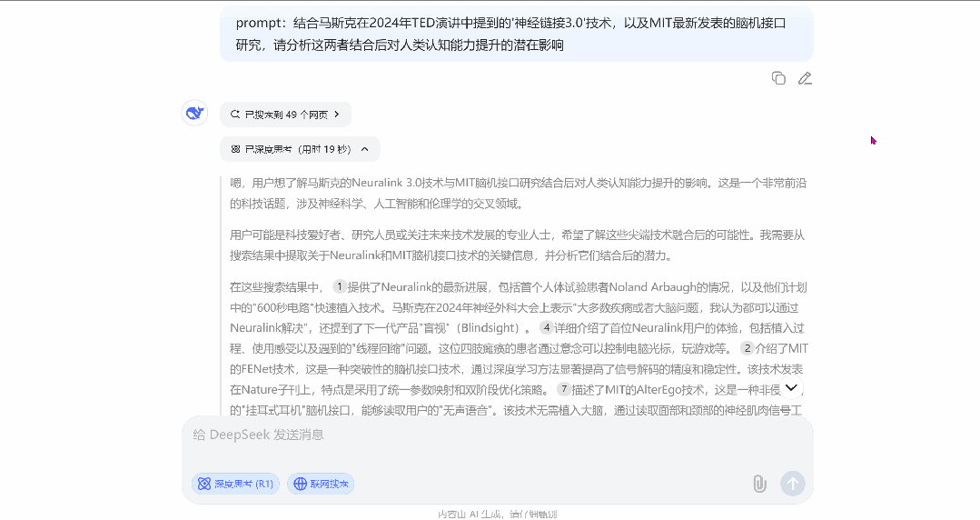Attach a file with the paperclip icon

point(759,484)
